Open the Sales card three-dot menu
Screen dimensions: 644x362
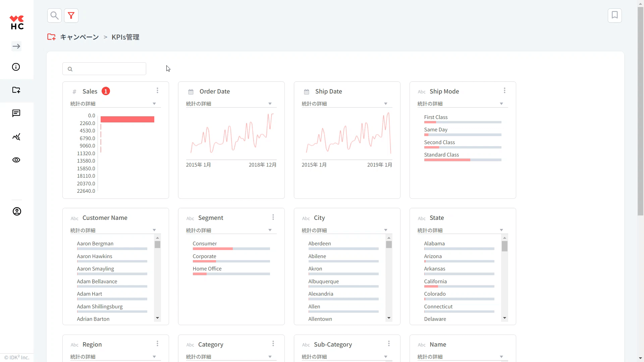[x=157, y=90]
